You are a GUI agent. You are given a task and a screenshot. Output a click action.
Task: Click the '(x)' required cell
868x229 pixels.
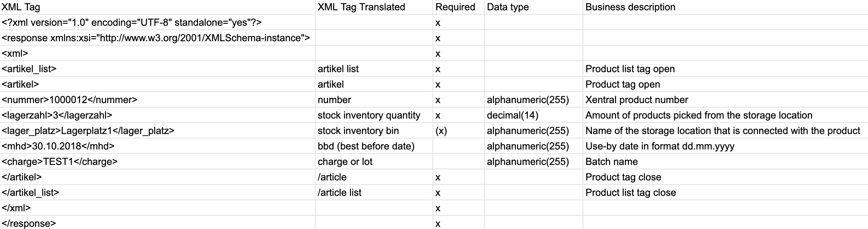click(441, 131)
